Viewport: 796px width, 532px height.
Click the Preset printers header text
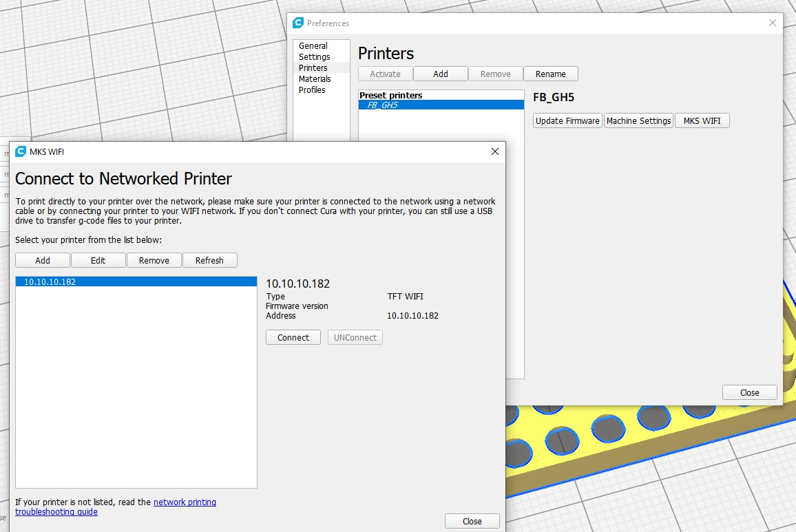tap(391, 96)
